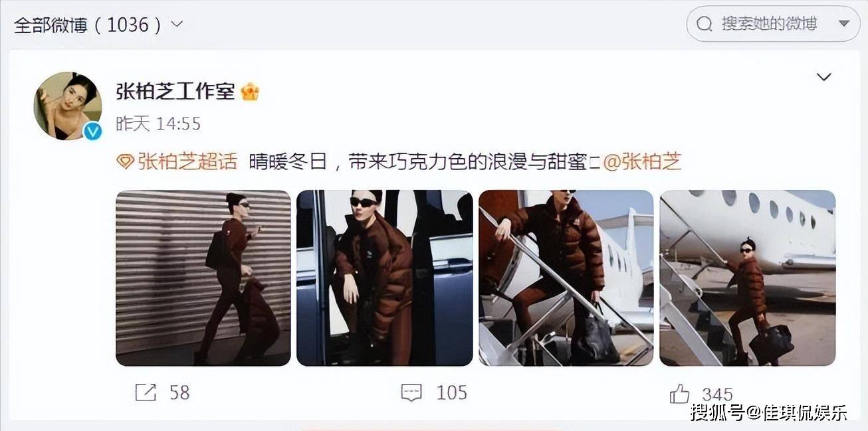Click the 张柏芝工作室 account name
Image resolution: width=868 pixels, height=431 pixels.
(x=175, y=92)
